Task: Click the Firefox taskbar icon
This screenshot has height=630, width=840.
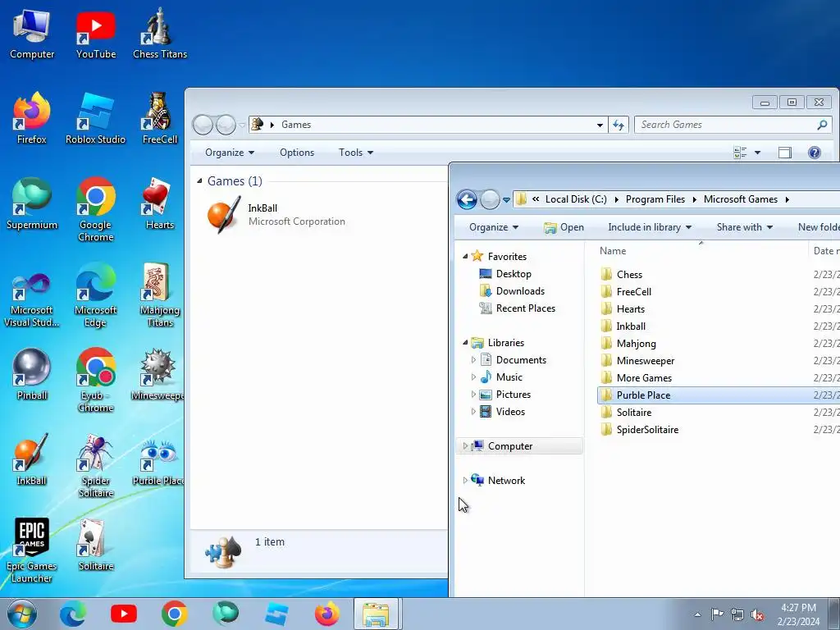Action: pos(326,614)
